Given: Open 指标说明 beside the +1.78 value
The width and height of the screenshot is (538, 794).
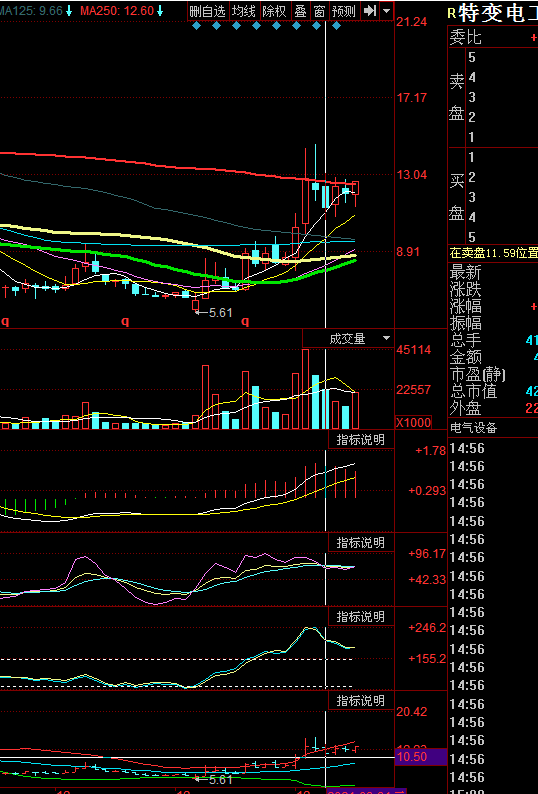Looking at the screenshot, I should coord(361,440).
